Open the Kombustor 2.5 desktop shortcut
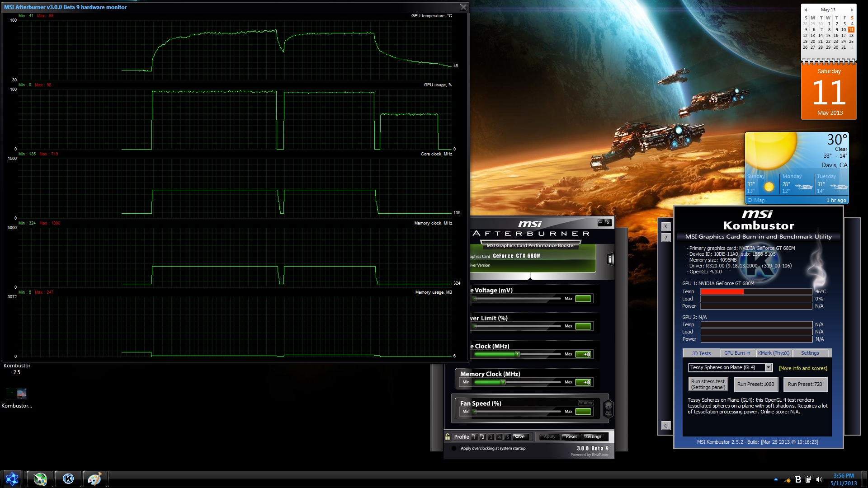This screenshot has height=488, width=868. tap(17, 369)
